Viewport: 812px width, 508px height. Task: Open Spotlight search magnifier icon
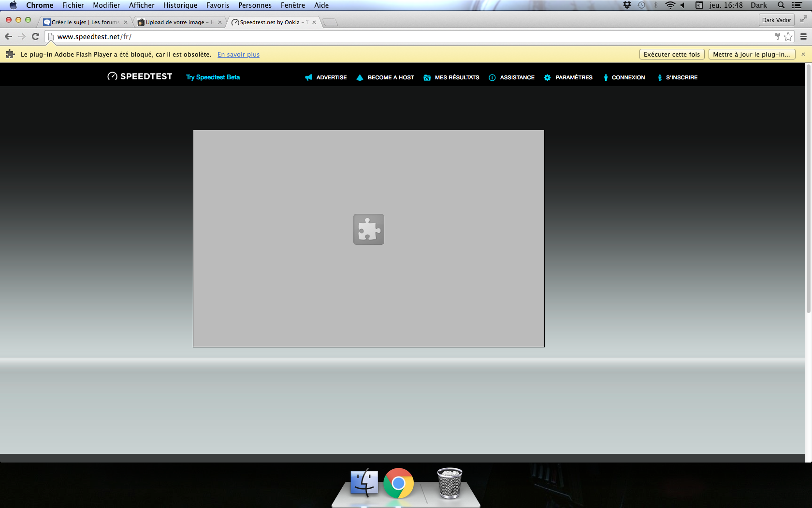point(781,5)
